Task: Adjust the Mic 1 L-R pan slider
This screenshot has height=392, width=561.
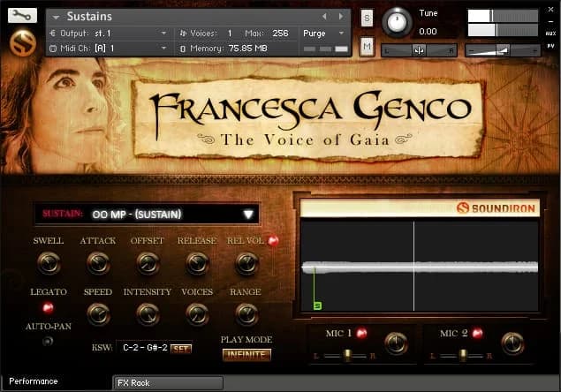Action: pyautogui.click(x=347, y=356)
